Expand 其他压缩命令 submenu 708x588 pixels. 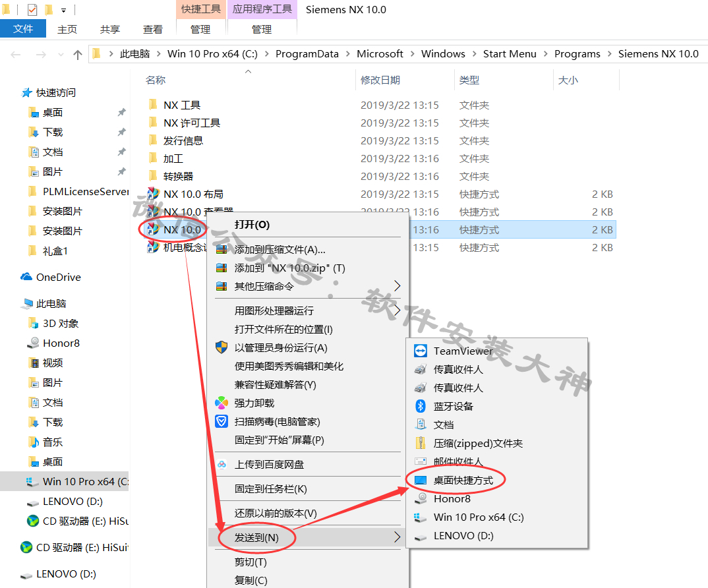pyautogui.click(x=397, y=286)
